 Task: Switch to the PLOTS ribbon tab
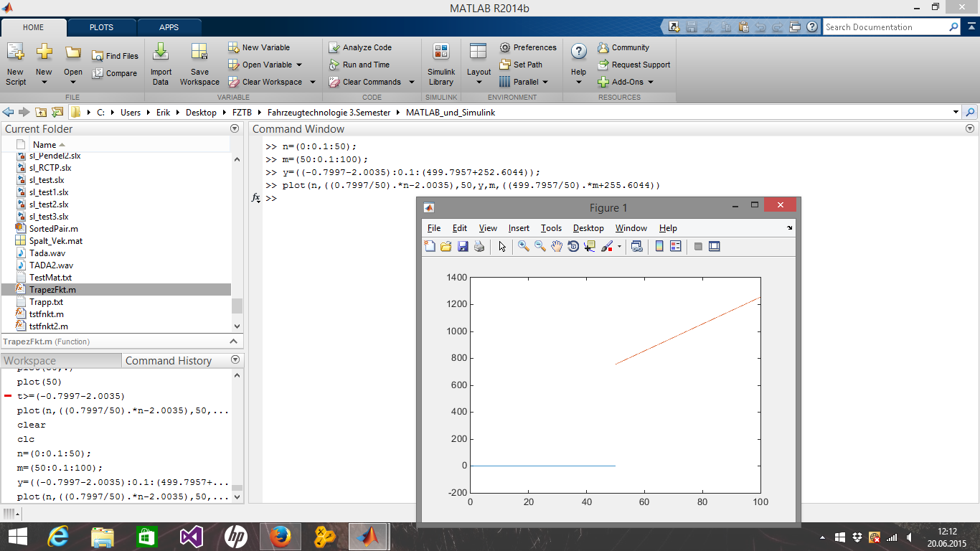tap(101, 27)
